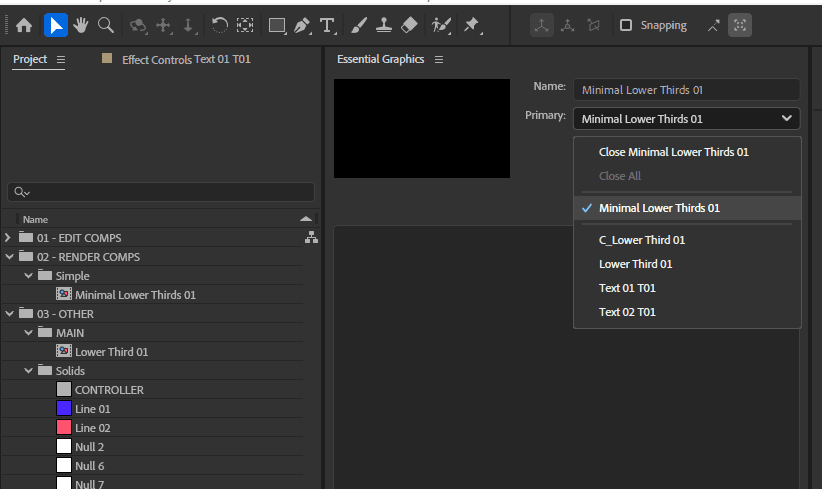Open the Essential Graphics panel menu
This screenshot has width=822, height=489.
tap(439, 60)
